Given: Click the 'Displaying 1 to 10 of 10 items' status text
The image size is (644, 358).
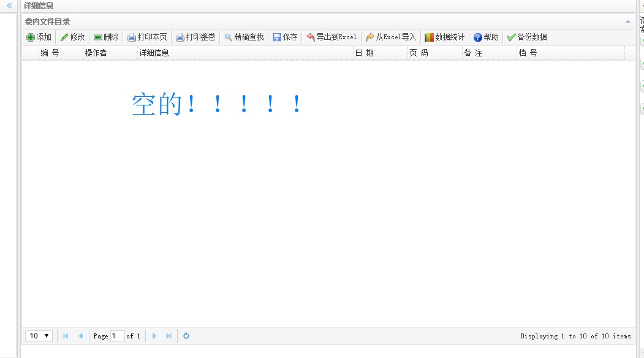Looking at the screenshot, I should (x=575, y=336).
